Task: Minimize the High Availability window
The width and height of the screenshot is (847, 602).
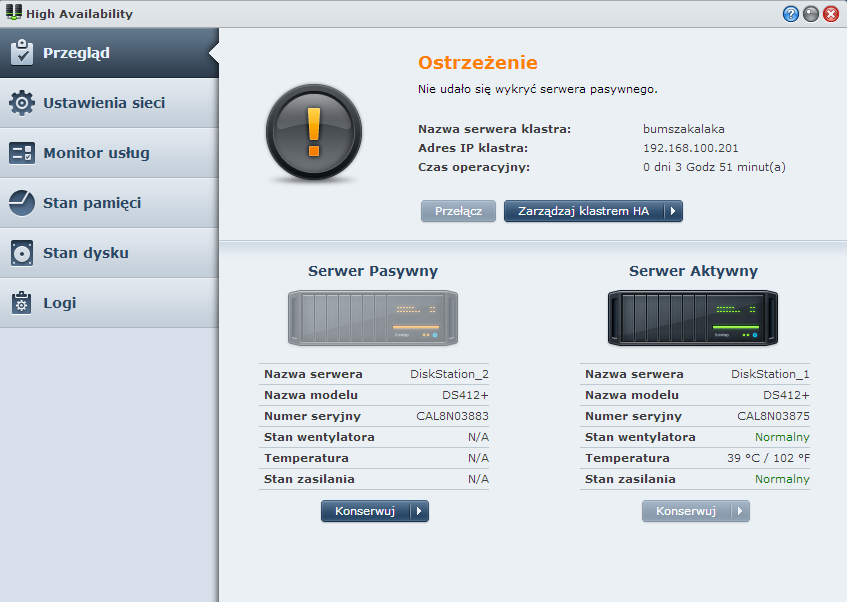Action: pos(810,14)
